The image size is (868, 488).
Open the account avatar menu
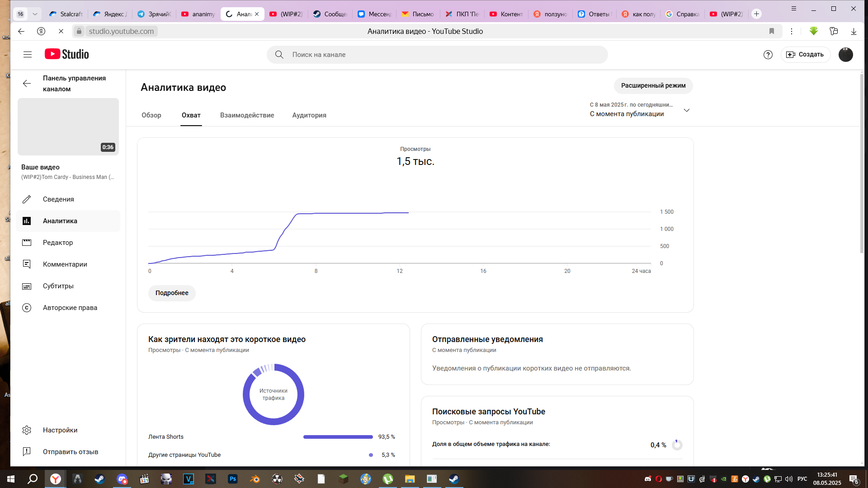pyautogui.click(x=845, y=55)
